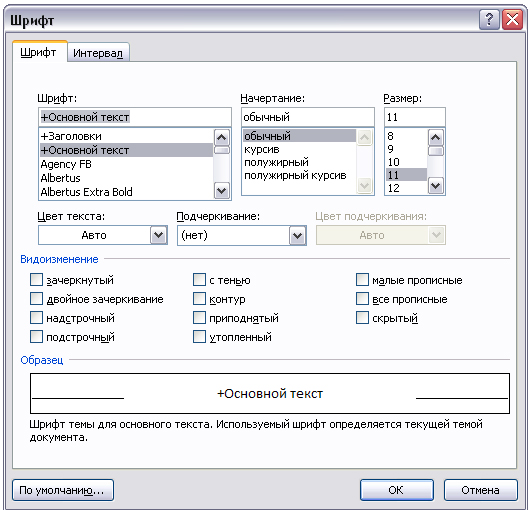The height and width of the screenshot is (510, 532).
Task: Select font size 9
Action: [406, 149]
